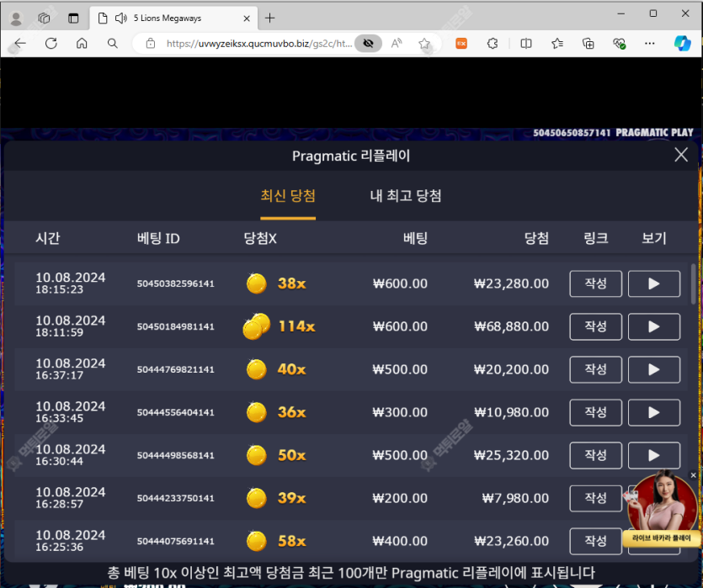Screen dimensions: 703x588
Task: Play the replay of the 36x win
Action: click(654, 412)
